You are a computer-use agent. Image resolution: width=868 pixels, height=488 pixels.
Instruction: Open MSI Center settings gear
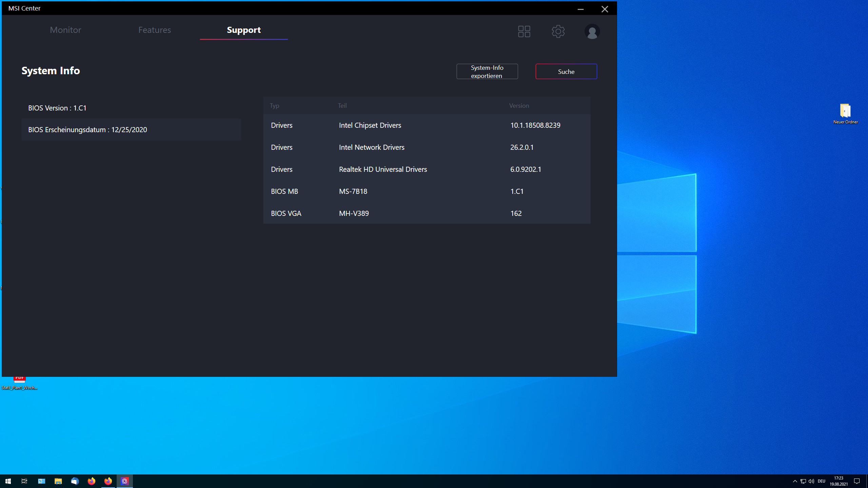coord(558,32)
